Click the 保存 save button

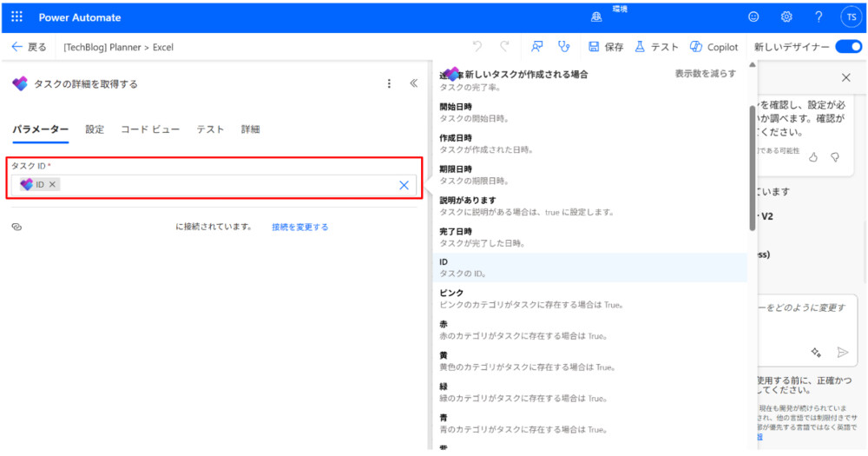click(606, 47)
